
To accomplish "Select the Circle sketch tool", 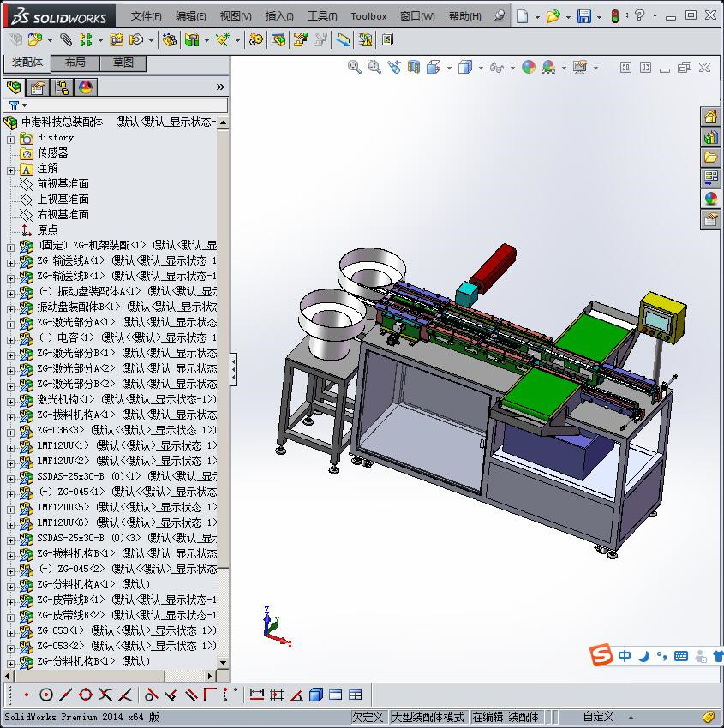I will coord(48,695).
